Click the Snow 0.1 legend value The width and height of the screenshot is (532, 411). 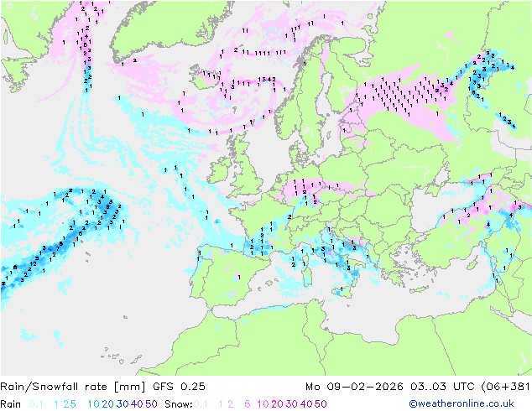[x=201, y=404]
